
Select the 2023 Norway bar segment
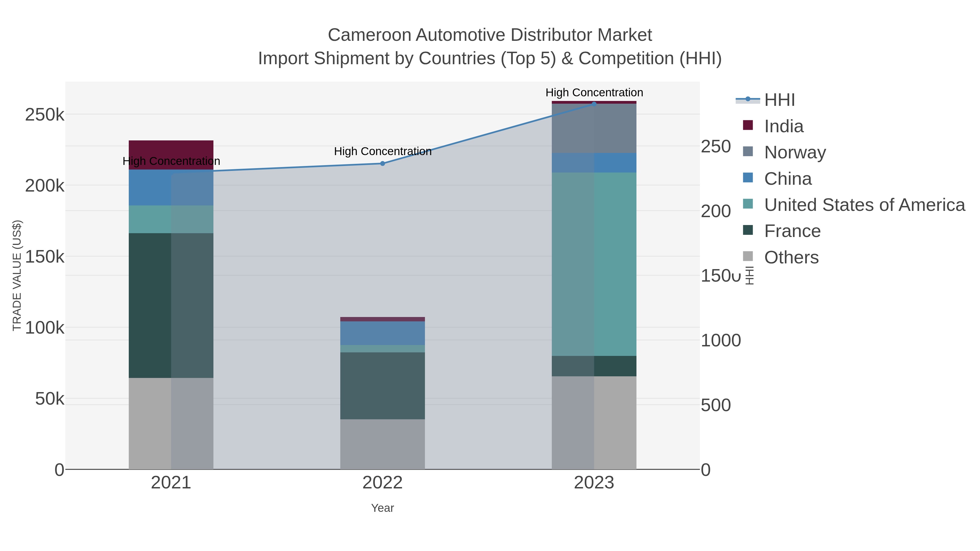[x=594, y=128]
